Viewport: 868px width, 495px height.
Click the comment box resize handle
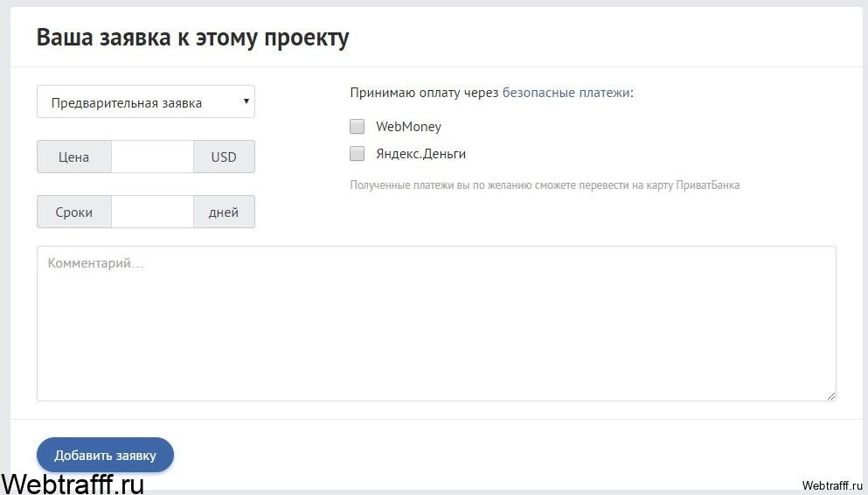tap(831, 396)
